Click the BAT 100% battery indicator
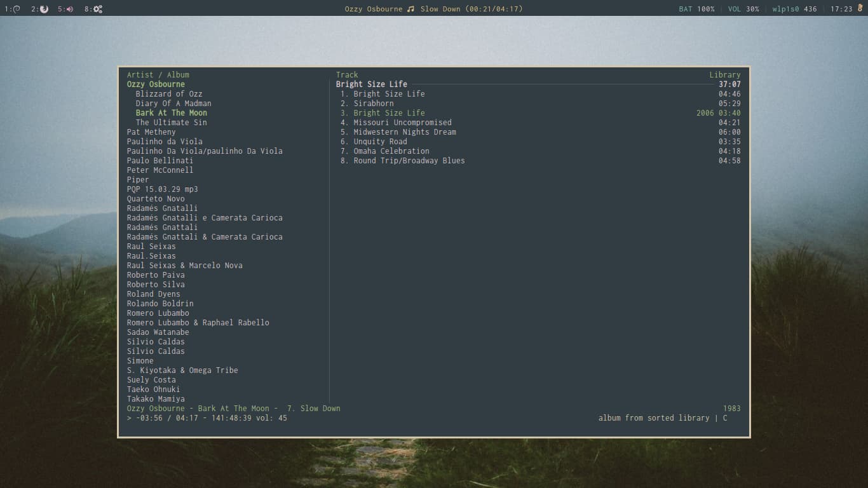This screenshot has width=868, height=488. tap(696, 9)
